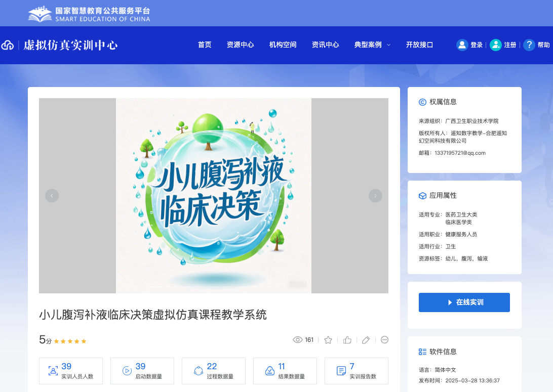
Task: Click the 小儿腹泻补液 cover image
Action: [214, 196]
